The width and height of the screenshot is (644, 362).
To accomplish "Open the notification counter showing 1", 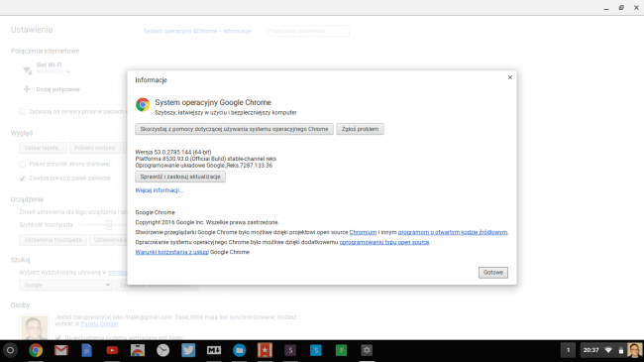I will [x=568, y=350].
